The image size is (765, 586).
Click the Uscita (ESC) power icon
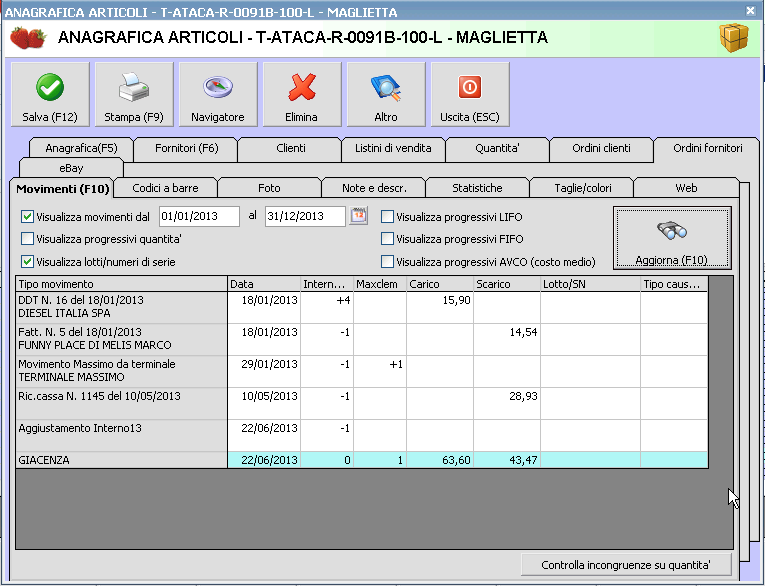469,88
